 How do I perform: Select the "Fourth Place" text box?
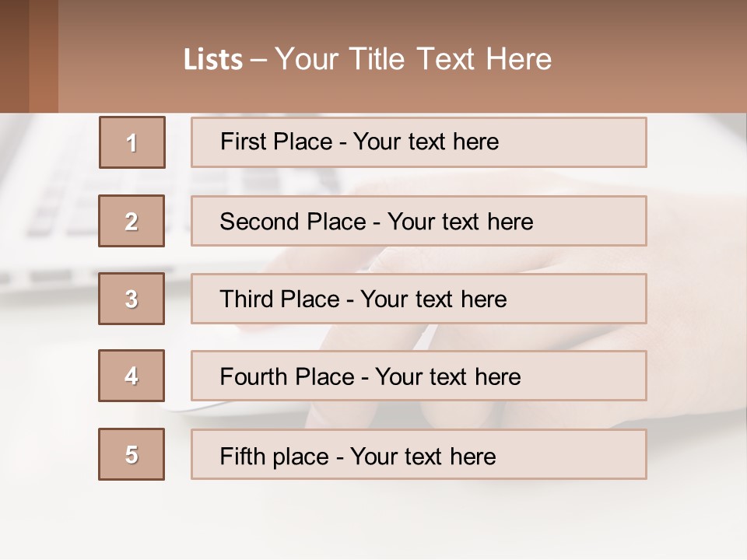(419, 376)
